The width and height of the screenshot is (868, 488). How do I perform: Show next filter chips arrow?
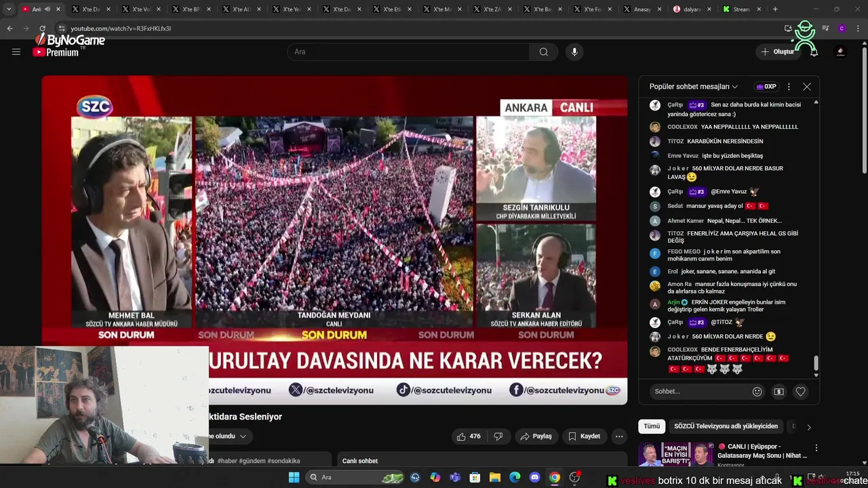click(x=808, y=427)
